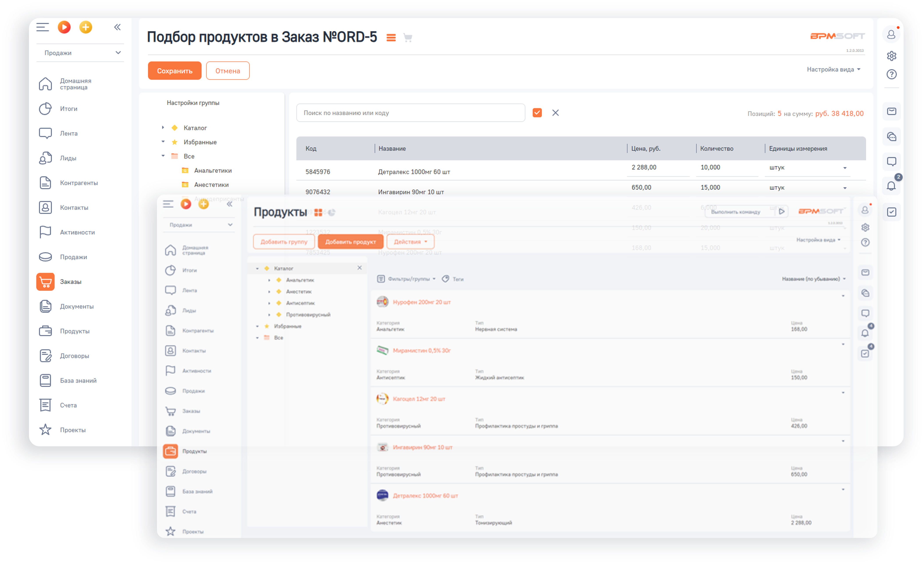Click Детралекс product thumbnail image

(382, 495)
